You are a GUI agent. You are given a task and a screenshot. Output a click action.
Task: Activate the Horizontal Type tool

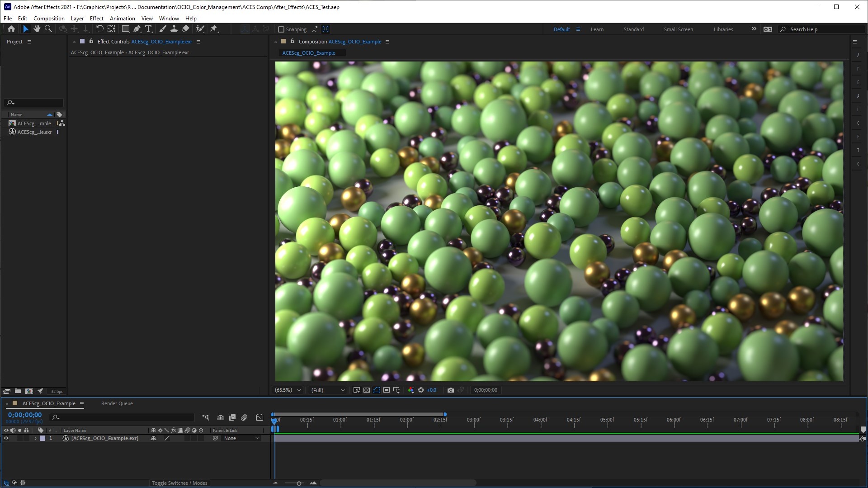pos(148,29)
